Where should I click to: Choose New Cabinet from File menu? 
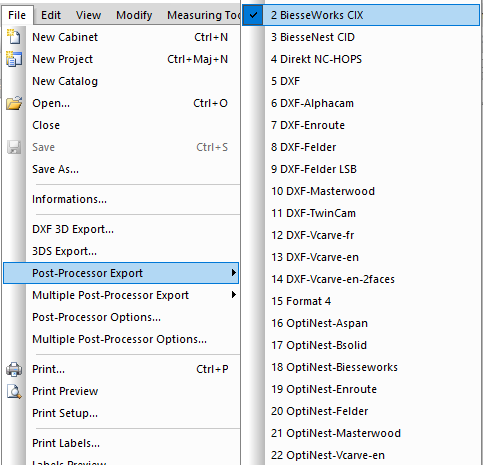[121, 37]
